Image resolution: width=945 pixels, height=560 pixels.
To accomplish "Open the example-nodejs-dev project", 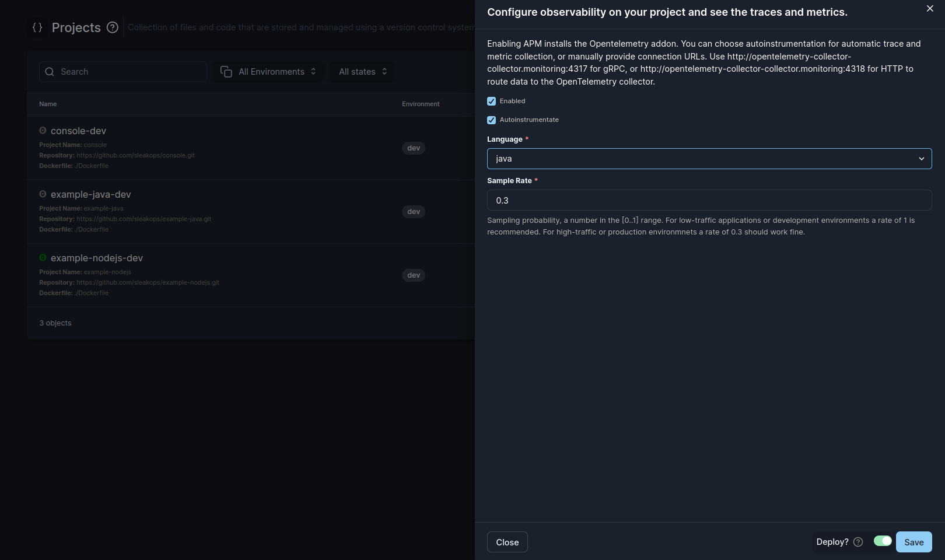I will [97, 258].
